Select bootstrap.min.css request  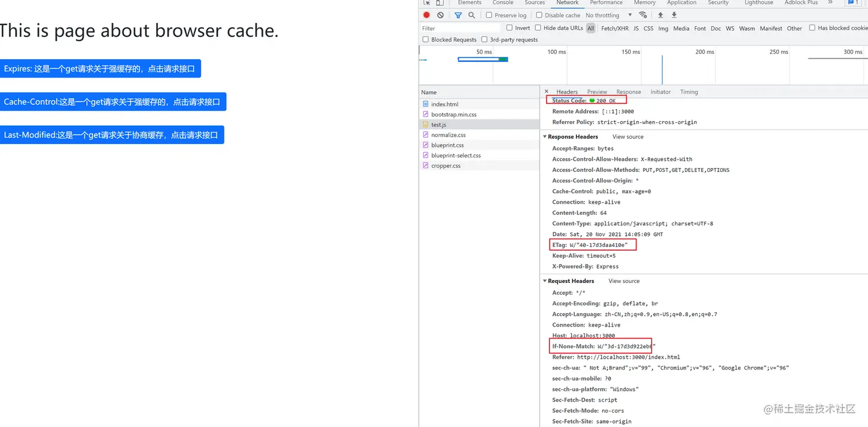coord(479,114)
